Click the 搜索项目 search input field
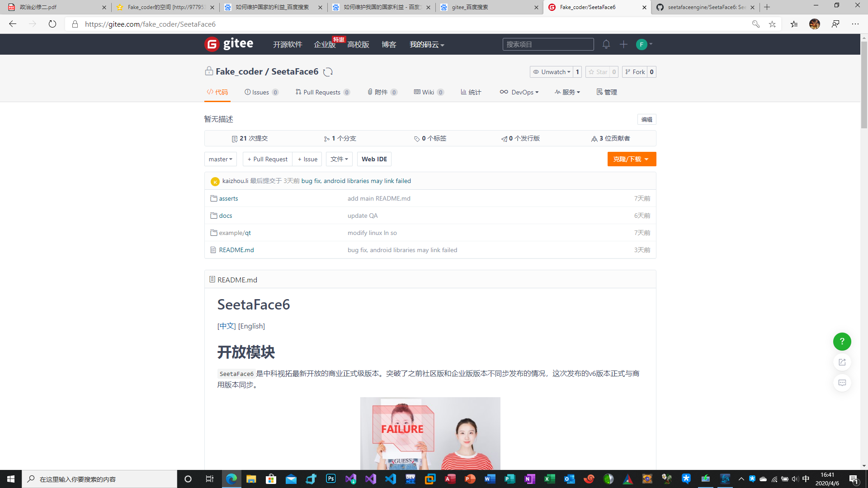This screenshot has height=488, width=868. pyautogui.click(x=548, y=44)
